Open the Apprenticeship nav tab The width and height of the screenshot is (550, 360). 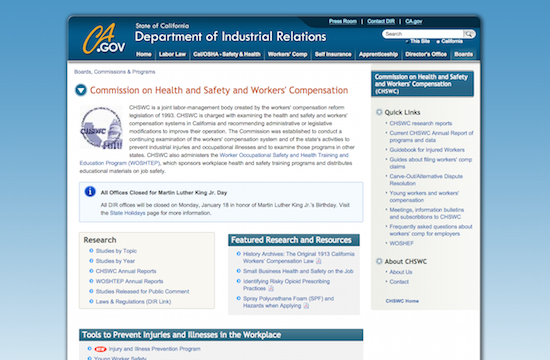click(378, 54)
